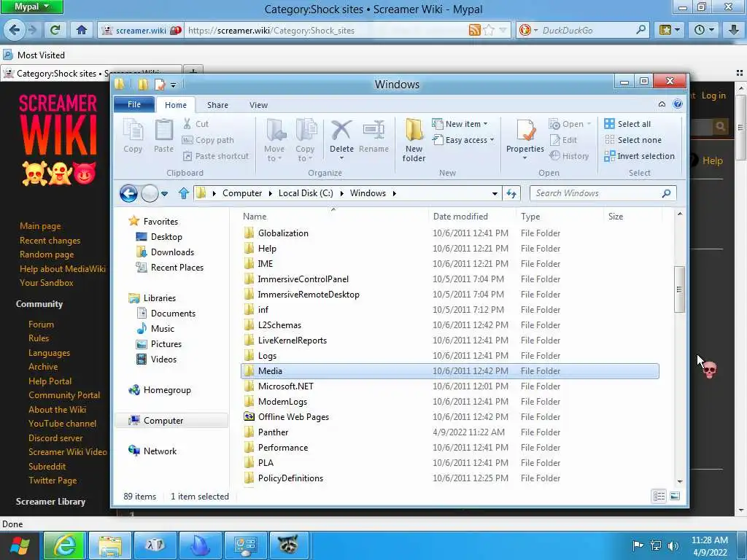Open the Mypal application menu
Image resolution: width=747 pixels, height=560 pixels.
[x=31, y=7]
